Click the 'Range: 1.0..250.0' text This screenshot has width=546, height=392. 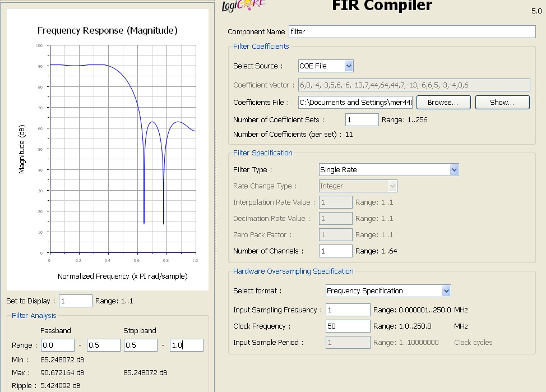click(402, 326)
